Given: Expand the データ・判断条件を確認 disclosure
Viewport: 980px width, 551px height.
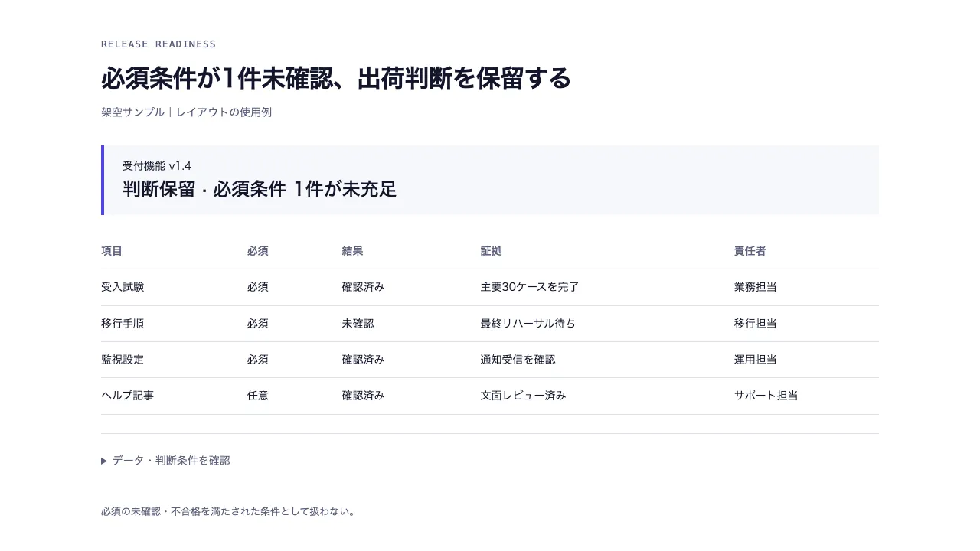Looking at the screenshot, I should 165,461.
